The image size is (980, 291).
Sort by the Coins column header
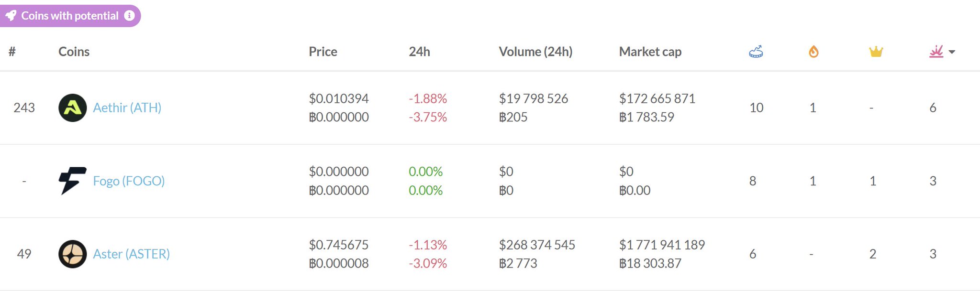pos(74,52)
